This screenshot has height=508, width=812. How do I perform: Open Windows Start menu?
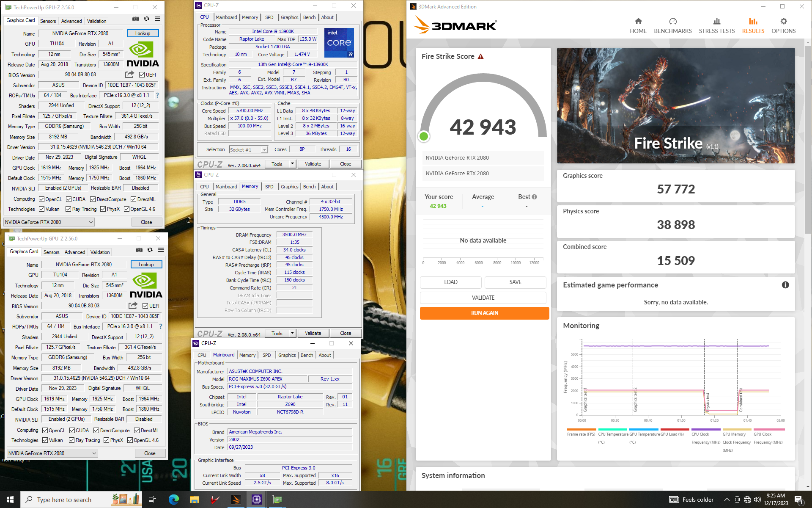[10, 500]
